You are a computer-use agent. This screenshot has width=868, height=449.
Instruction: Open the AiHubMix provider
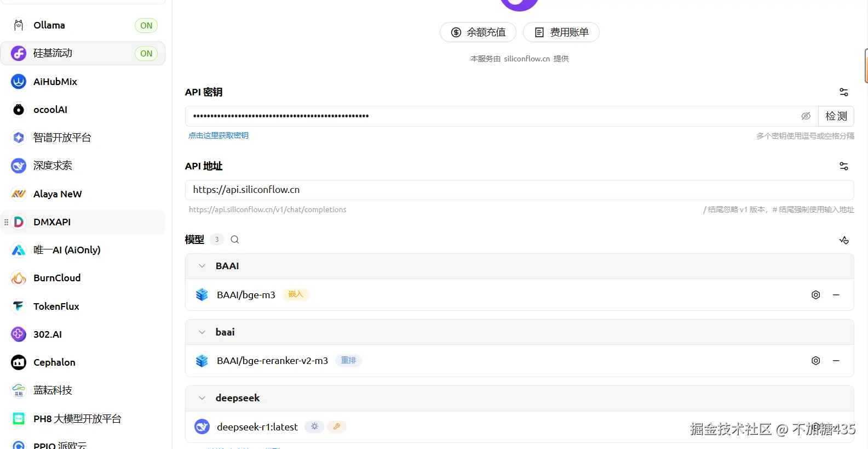(83, 82)
